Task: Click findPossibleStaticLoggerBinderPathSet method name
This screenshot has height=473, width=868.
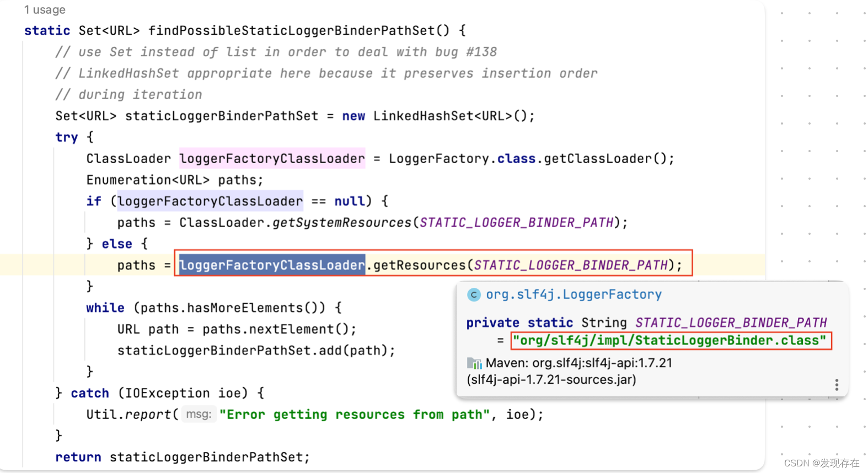Action: tap(292, 30)
